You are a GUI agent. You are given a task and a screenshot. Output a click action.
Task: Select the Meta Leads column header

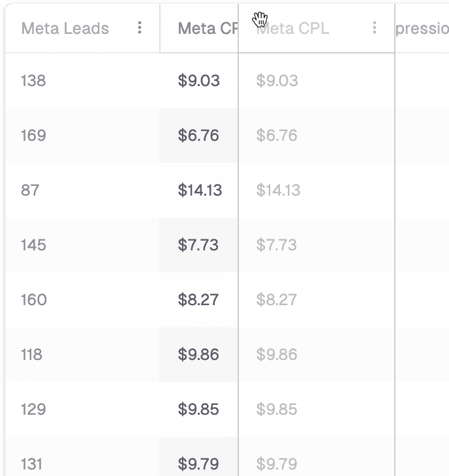point(65,28)
